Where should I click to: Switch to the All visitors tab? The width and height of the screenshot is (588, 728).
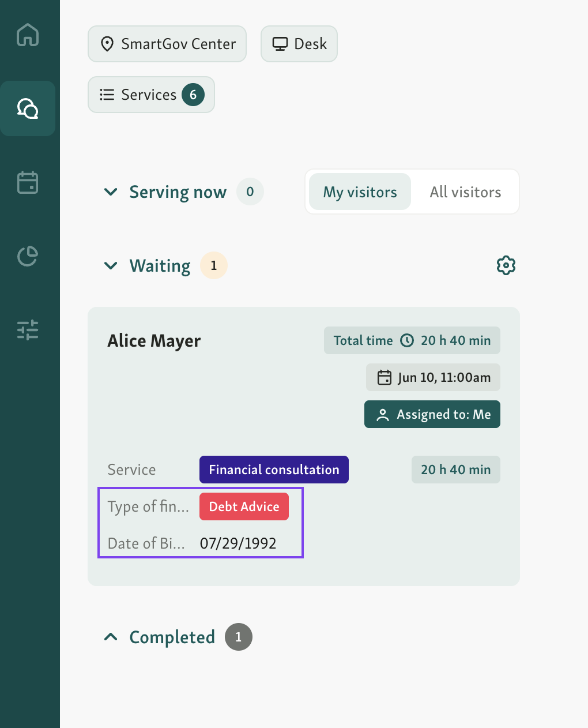(465, 192)
